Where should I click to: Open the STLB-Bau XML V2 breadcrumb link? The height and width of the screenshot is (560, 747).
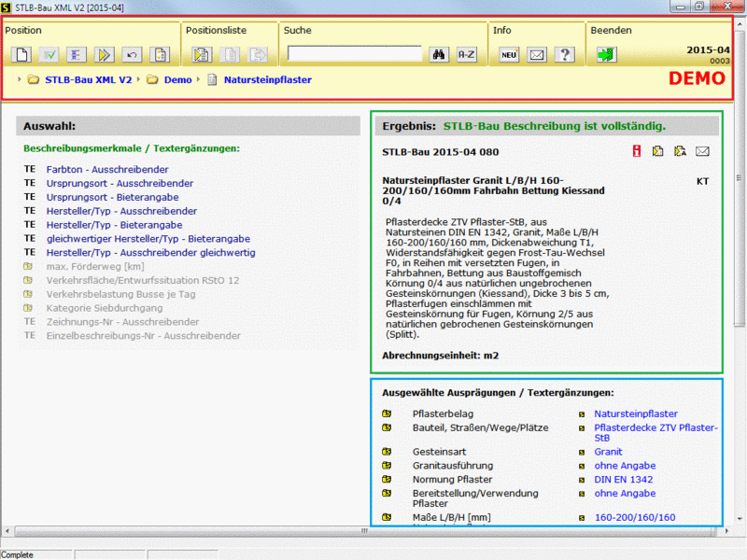(x=88, y=79)
